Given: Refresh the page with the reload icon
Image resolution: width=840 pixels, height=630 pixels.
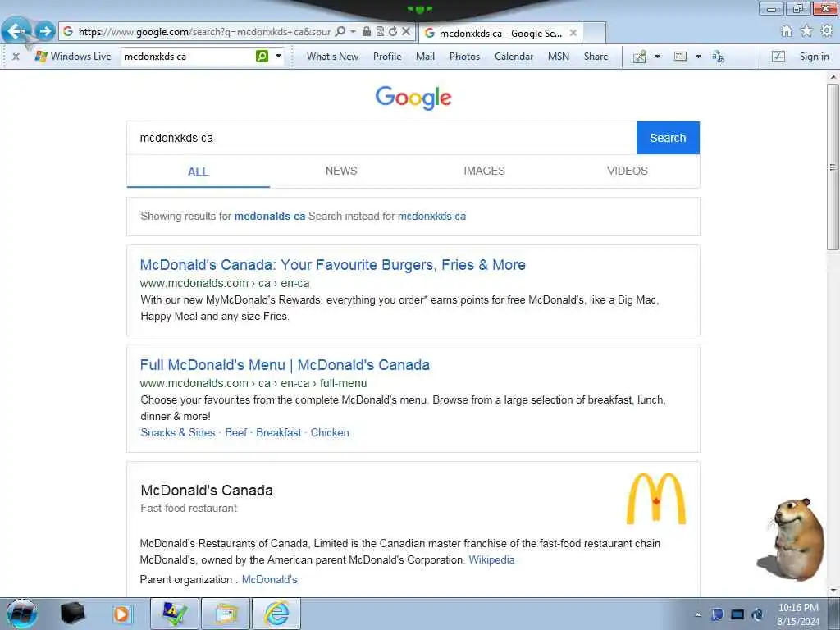Looking at the screenshot, I should pyautogui.click(x=393, y=32).
